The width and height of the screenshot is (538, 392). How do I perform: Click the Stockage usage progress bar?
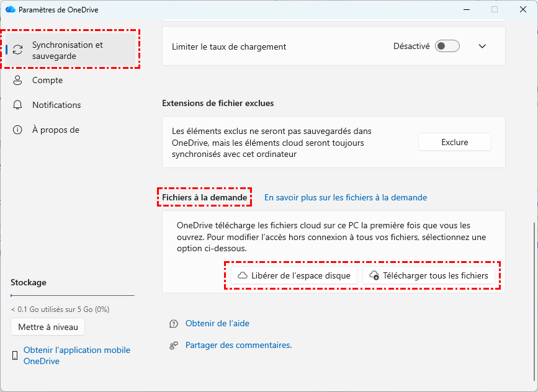(x=73, y=295)
